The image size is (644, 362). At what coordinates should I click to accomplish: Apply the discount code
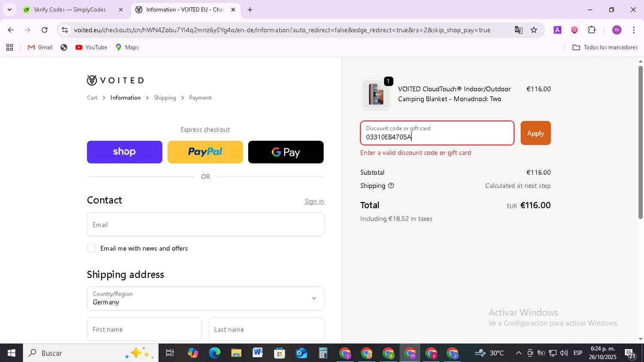(x=535, y=133)
